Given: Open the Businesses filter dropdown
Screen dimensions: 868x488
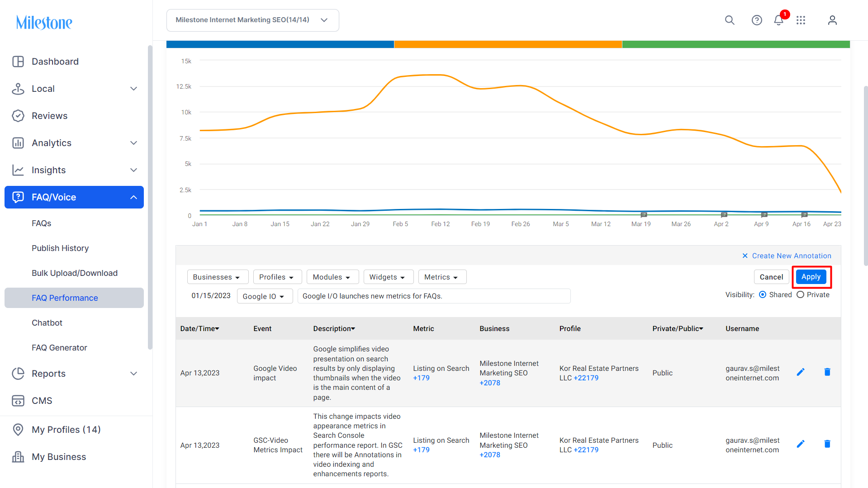Looking at the screenshot, I should (218, 277).
